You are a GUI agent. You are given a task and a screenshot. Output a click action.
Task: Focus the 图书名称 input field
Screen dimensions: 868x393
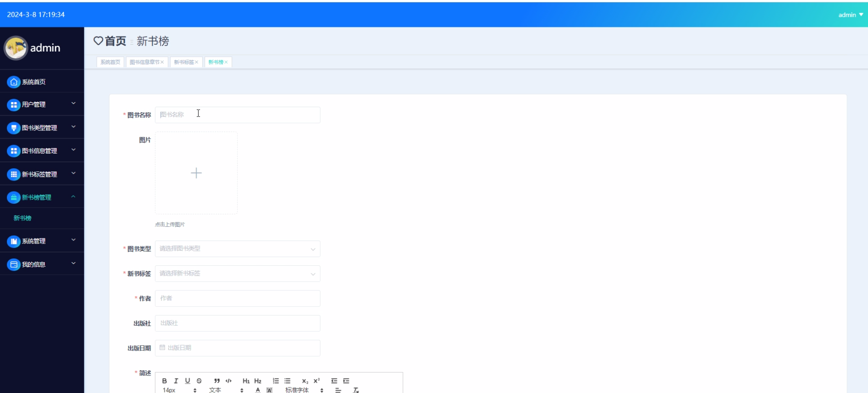238,115
